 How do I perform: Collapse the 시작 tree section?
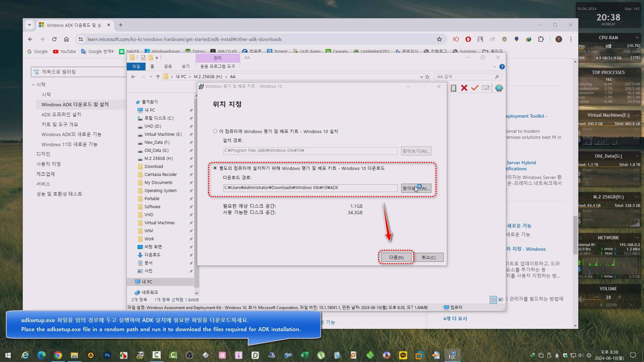pyautogui.click(x=33, y=85)
